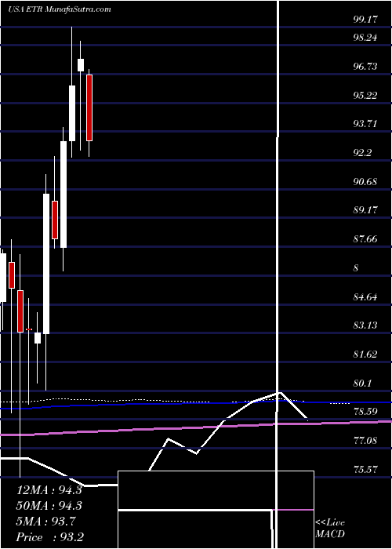Click the 98.24 price axis label
Image resolution: width=392 pixels, height=549 pixels.
coord(365,38)
